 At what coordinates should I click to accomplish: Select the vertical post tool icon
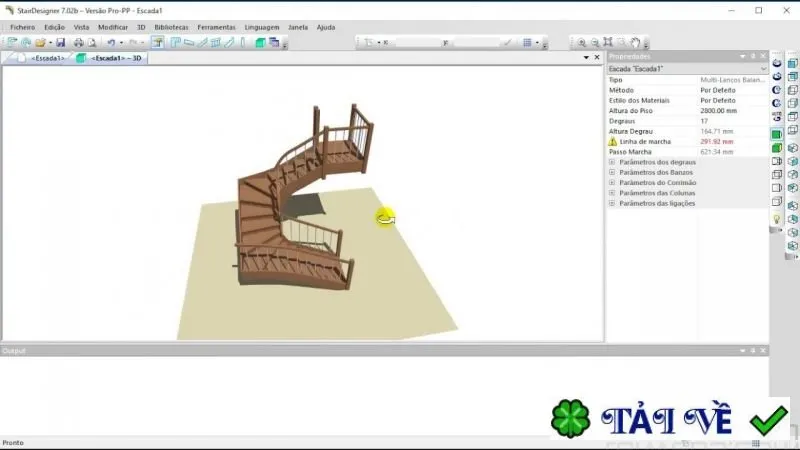pyautogui.click(x=242, y=42)
